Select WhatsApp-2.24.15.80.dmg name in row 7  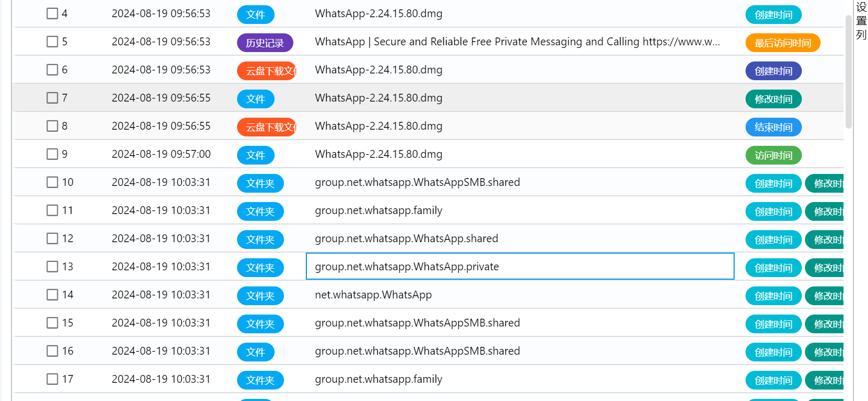tap(379, 98)
